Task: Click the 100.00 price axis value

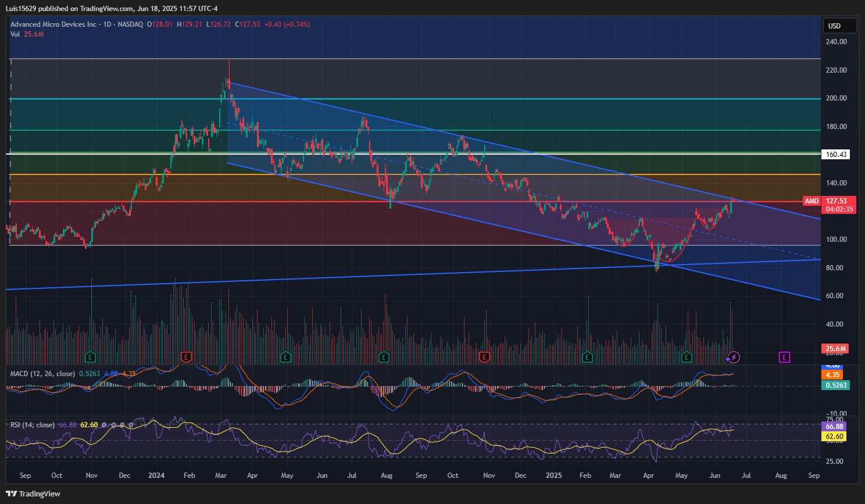Action: (x=837, y=240)
